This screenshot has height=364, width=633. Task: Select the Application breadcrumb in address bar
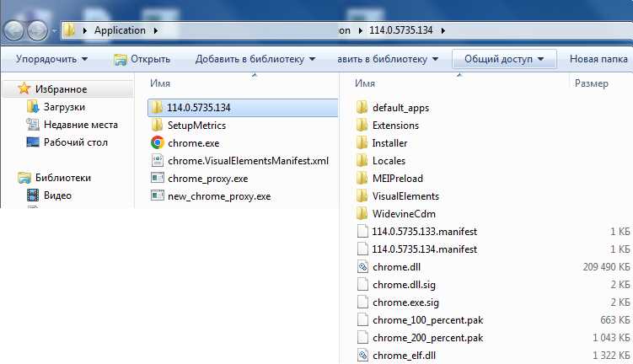(120, 30)
